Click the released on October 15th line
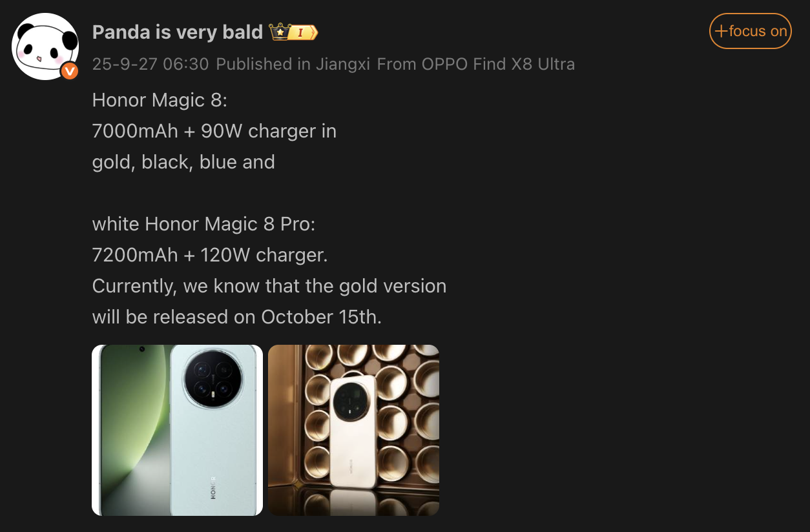The image size is (810, 532). pos(237,316)
